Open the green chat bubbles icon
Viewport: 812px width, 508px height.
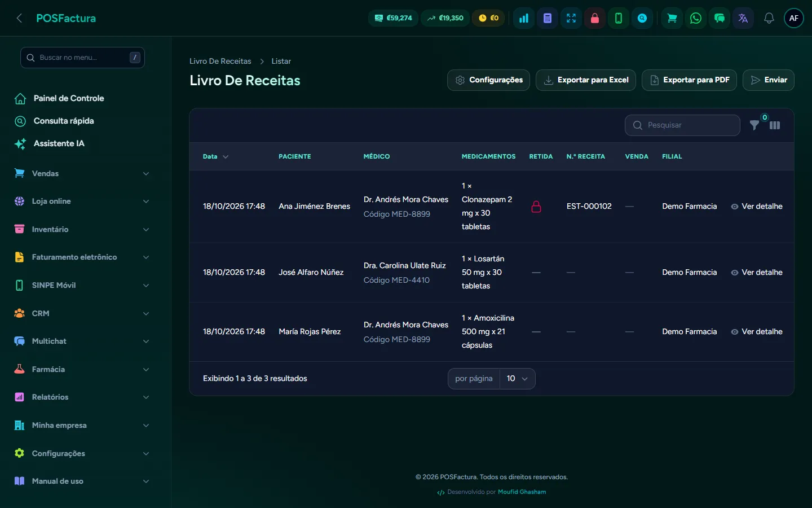tap(720, 18)
